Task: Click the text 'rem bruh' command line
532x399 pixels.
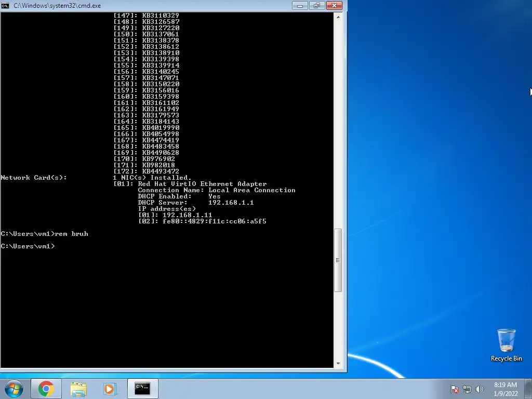Action: (x=72, y=234)
